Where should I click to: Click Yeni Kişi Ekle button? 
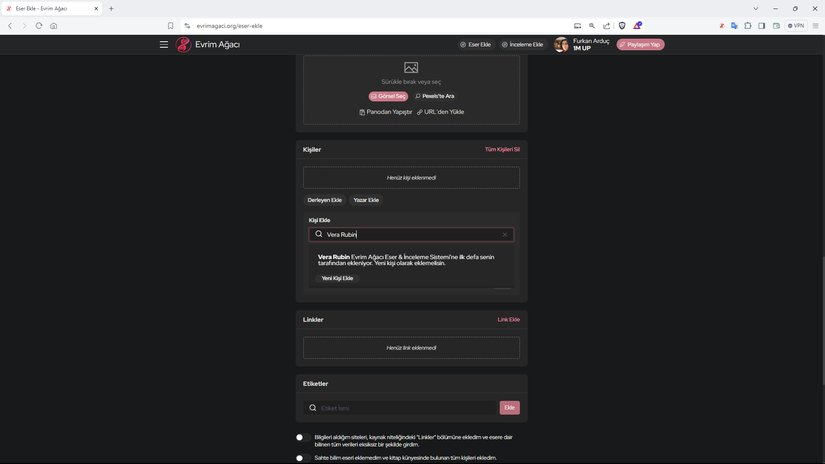point(337,278)
